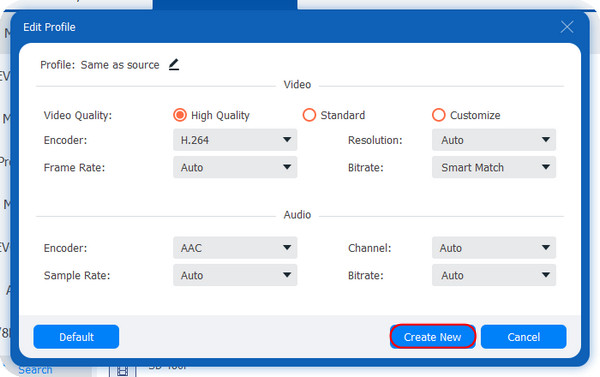This screenshot has height=377, width=600.
Task: Edit the profile name with the pencil icon
Action: pyautogui.click(x=174, y=65)
